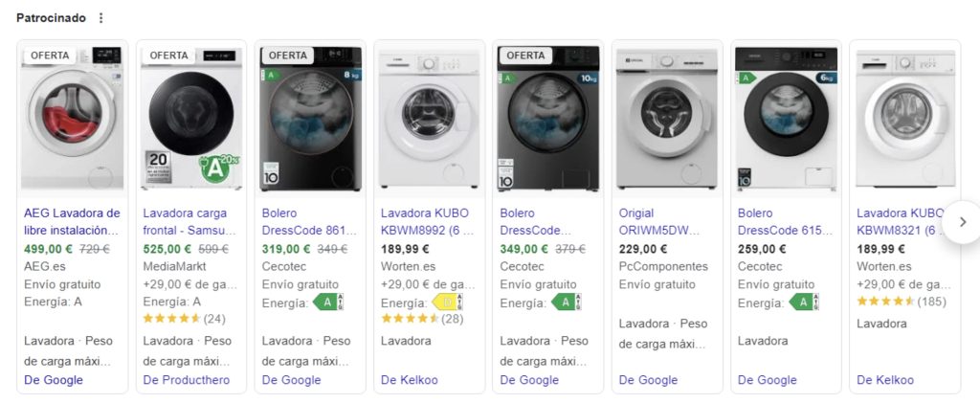
Task: Open Lavadora carga frontal Samsung link
Action: (x=190, y=222)
